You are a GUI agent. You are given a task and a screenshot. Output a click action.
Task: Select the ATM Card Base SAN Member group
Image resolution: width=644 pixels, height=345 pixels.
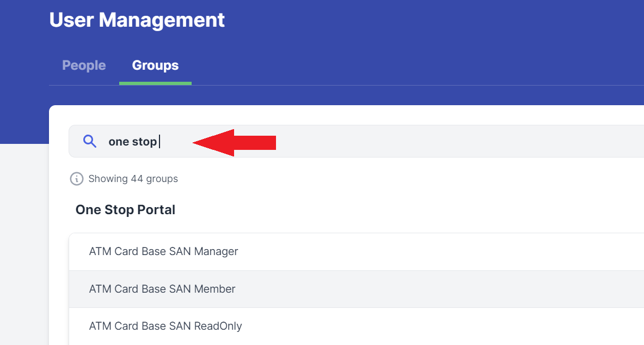point(162,289)
